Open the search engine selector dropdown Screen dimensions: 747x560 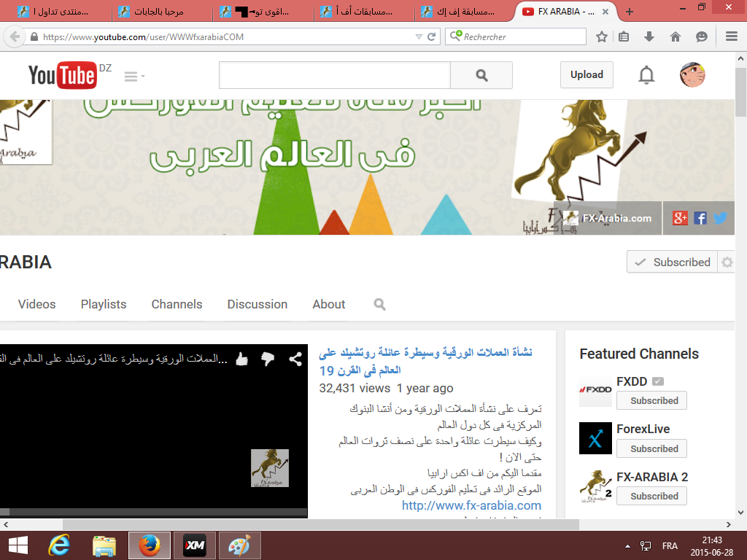pos(456,35)
